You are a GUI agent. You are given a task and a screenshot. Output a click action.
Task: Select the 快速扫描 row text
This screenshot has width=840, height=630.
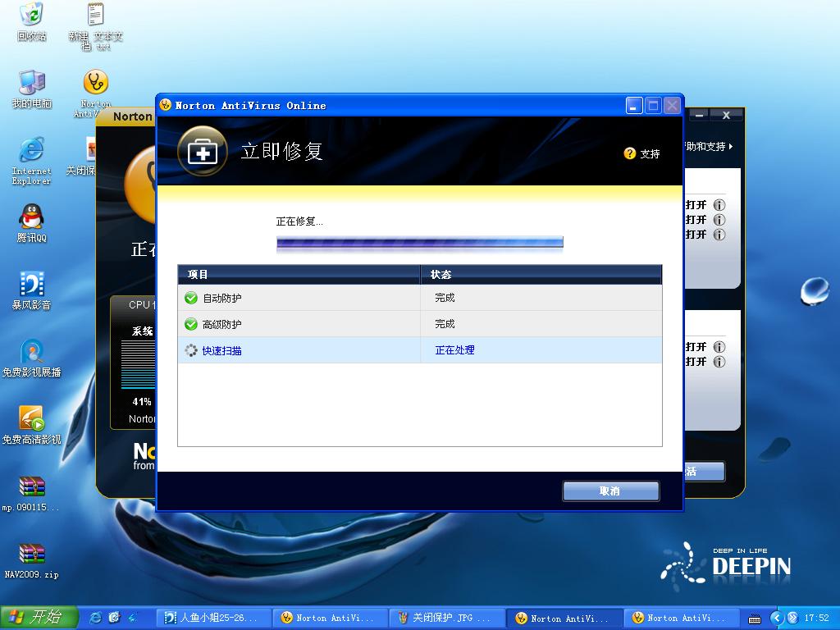pos(221,351)
